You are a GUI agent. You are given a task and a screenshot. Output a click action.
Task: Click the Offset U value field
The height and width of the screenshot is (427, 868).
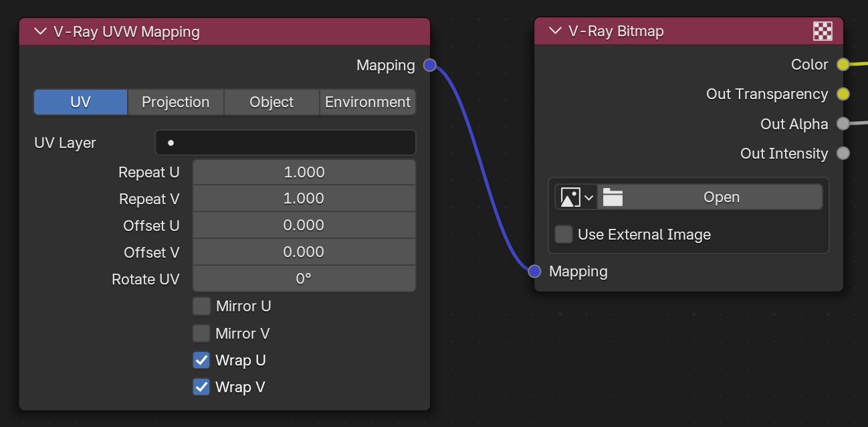pyautogui.click(x=304, y=226)
